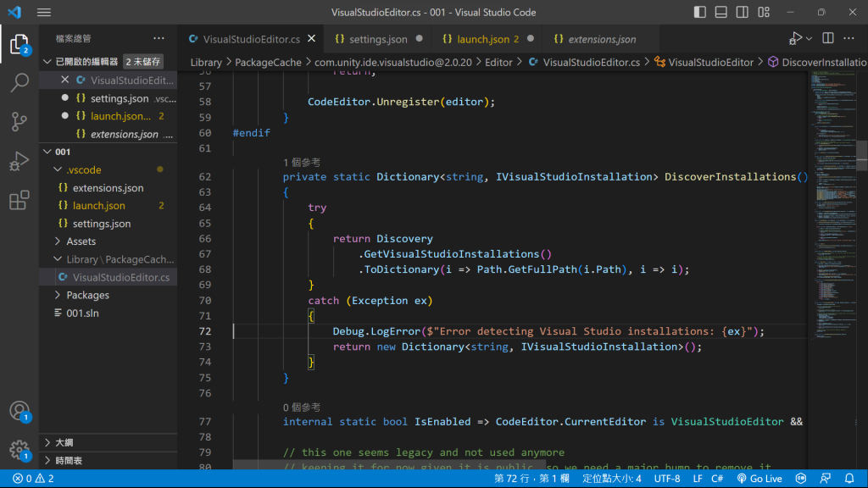Toggle the bottom panel layout icon
The width and height of the screenshot is (868, 488).
pos(721,12)
